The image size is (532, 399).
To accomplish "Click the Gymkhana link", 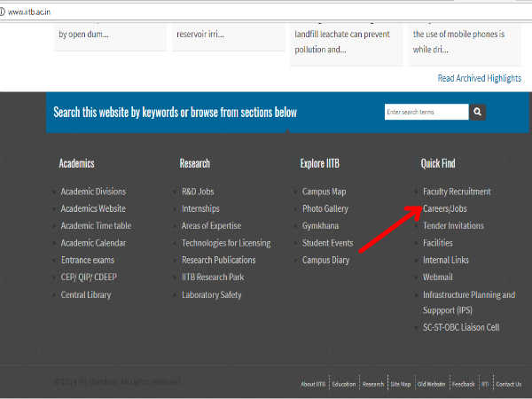I will click(320, 225).
